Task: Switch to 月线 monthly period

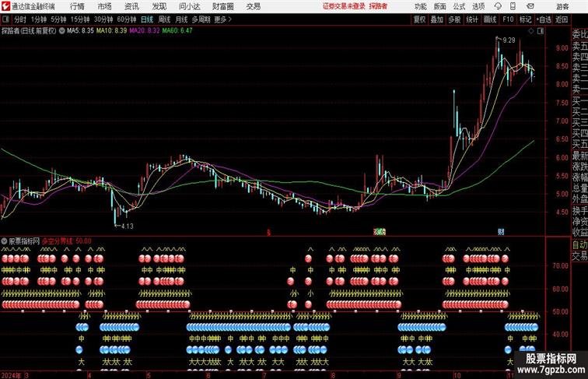Action: tap(181, 19)
